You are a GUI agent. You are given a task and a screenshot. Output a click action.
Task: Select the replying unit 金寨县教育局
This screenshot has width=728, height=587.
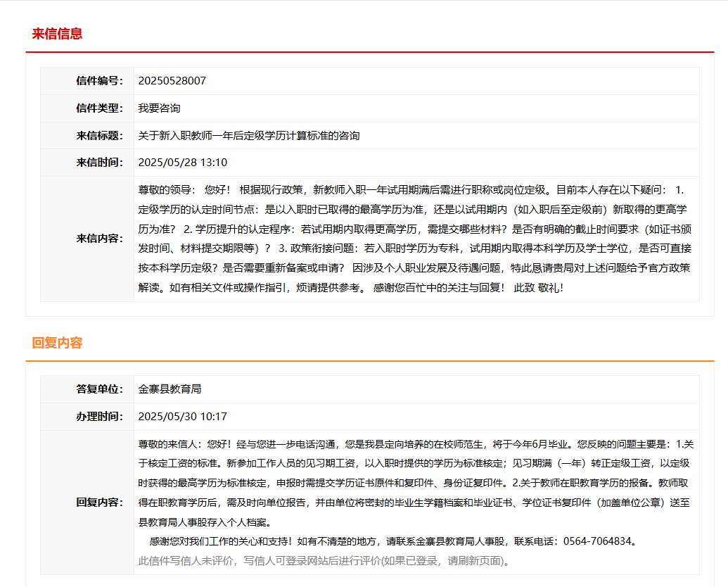pos(170,389)
